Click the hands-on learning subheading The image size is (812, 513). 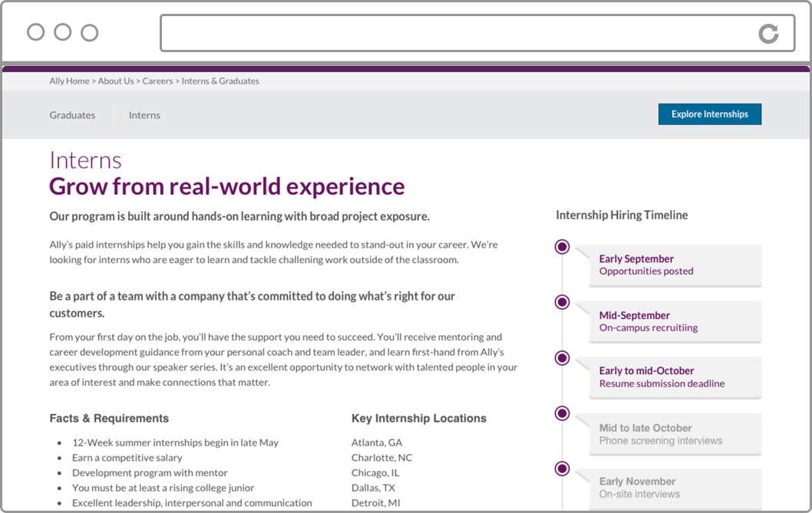pyautogui.click(x=239, y=216)
